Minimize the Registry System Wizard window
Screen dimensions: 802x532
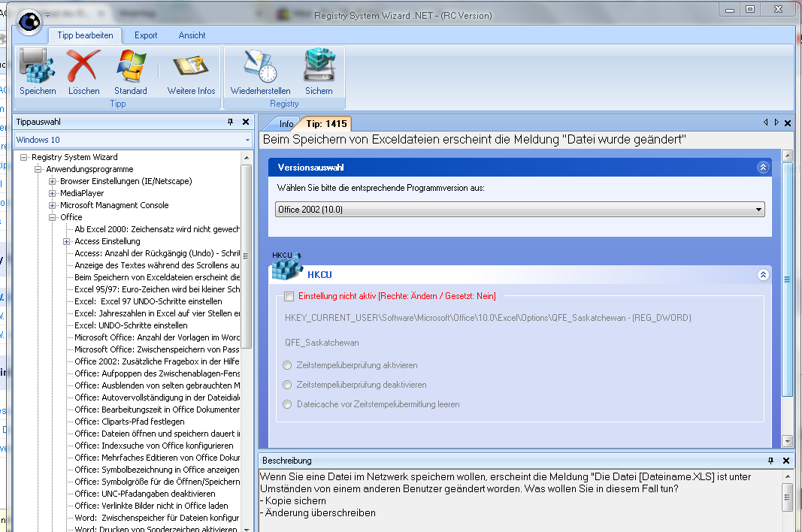[730, 10]
